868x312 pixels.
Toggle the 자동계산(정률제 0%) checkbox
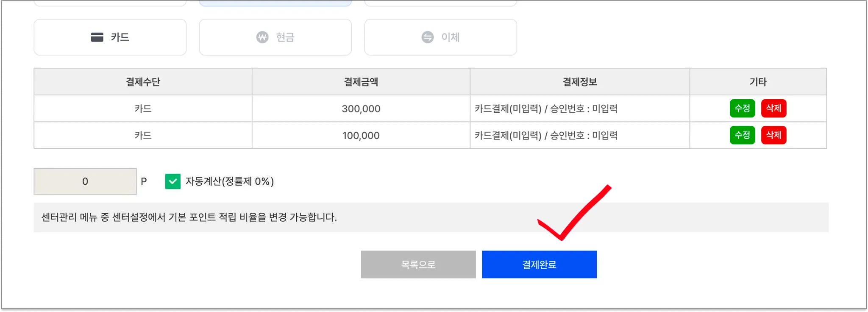tap(173, 181)
